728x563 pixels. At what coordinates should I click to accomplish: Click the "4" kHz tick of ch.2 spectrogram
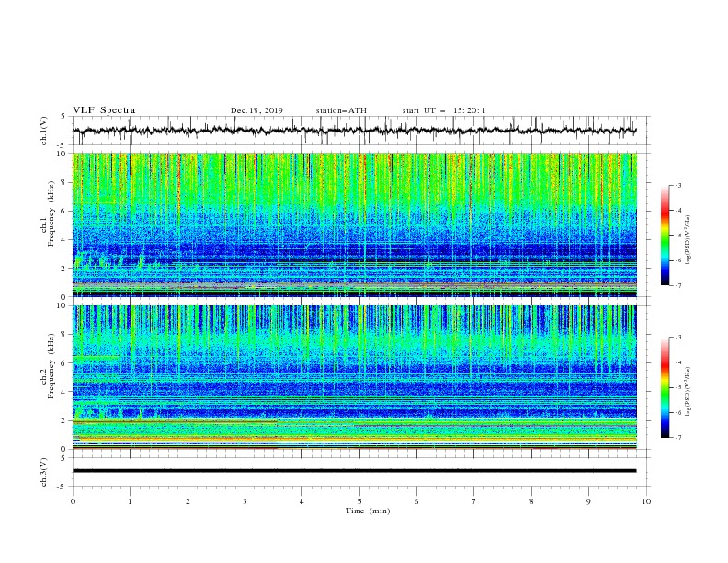tap(65, 392)
